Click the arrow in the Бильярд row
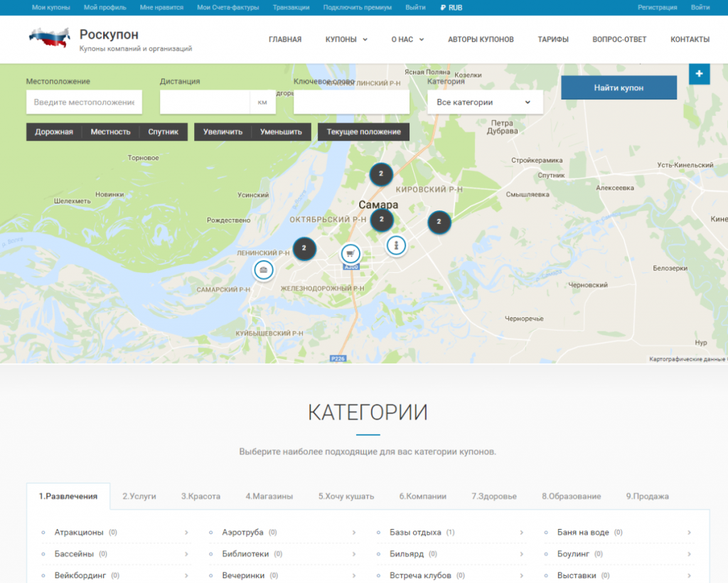 click(x=521, y=554)
